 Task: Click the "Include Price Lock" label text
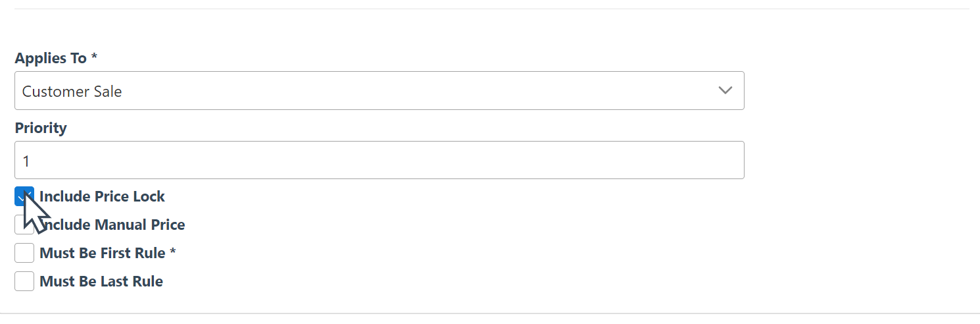click(102, 196)
